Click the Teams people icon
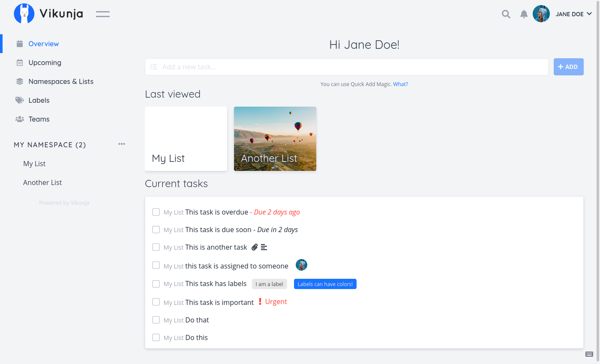This screenshot has width=600, height=364. click(x=20, y=119)
